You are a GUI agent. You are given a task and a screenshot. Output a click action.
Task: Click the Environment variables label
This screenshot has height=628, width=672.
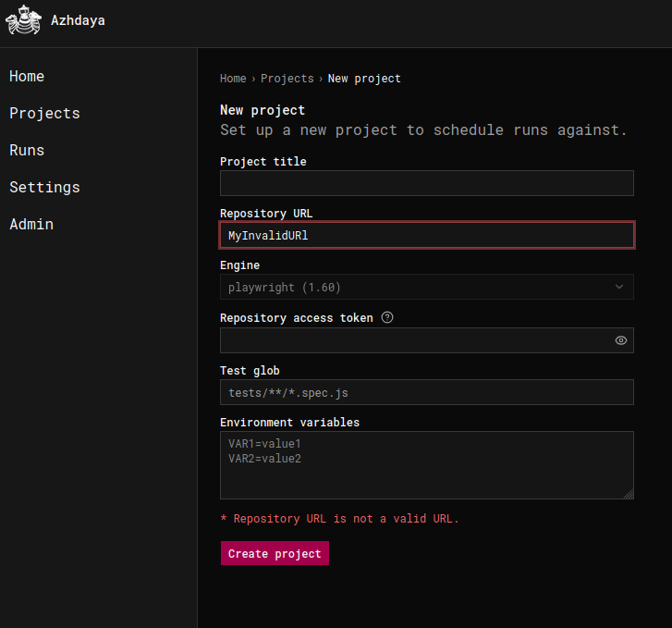289,422
